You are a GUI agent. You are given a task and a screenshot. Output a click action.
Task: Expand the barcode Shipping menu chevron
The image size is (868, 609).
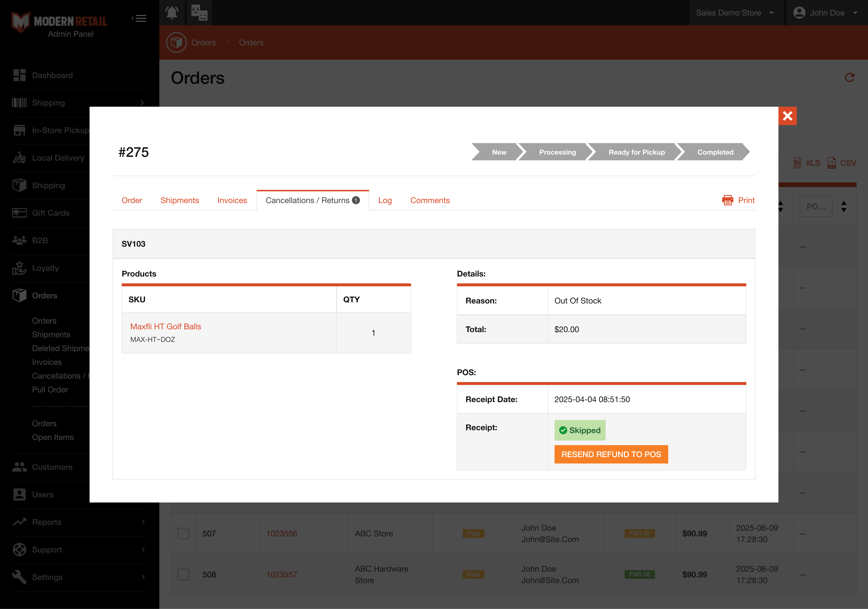click(x=142, y=103)
